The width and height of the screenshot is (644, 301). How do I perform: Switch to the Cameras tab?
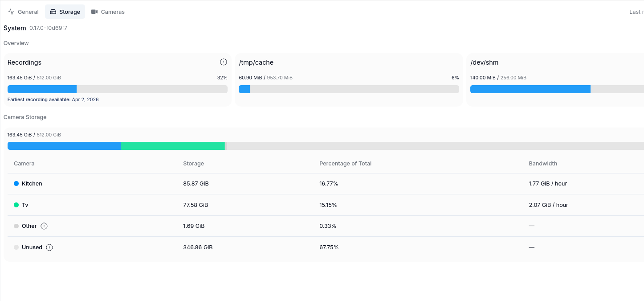(108, 12)
